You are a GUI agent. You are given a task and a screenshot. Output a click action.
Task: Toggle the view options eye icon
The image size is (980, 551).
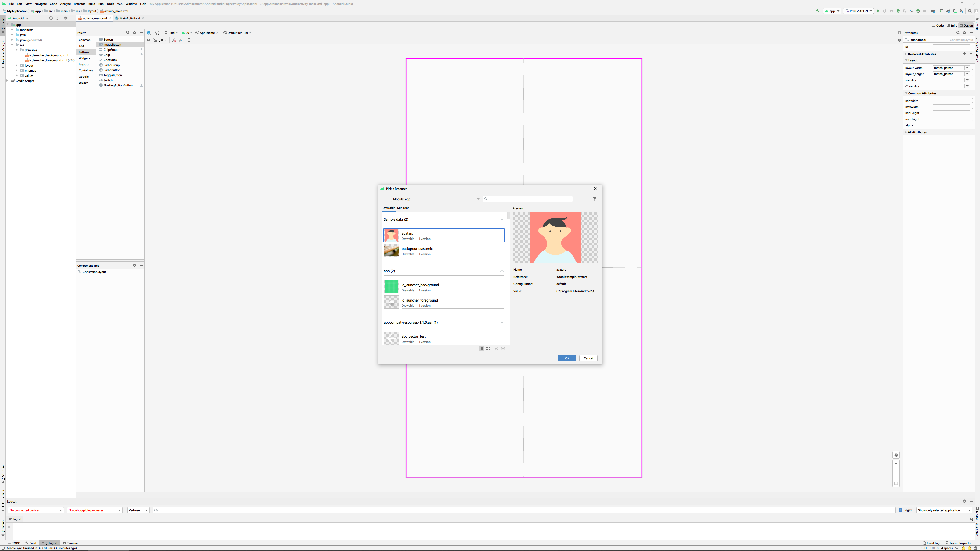coord(149,40)
